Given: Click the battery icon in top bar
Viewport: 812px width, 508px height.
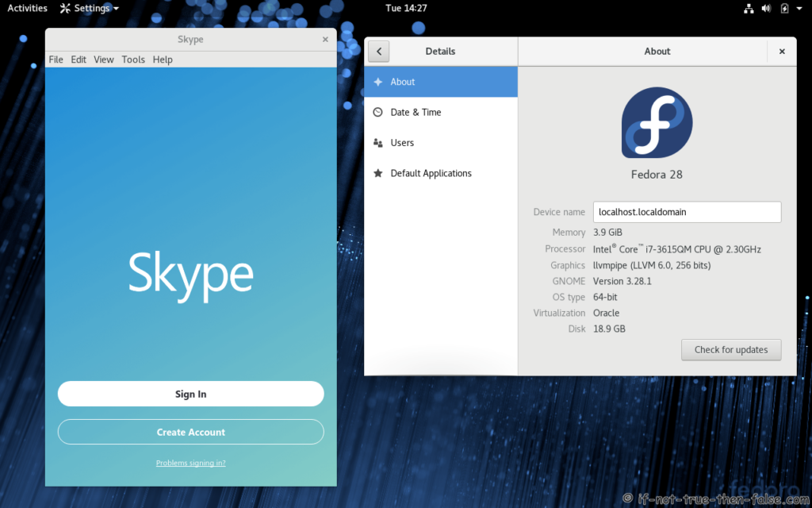Looking at the screenshot, I should pos(784,8).
